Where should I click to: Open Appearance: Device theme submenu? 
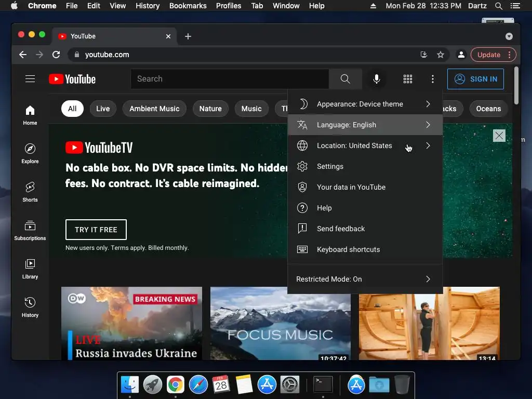(365, 104)
